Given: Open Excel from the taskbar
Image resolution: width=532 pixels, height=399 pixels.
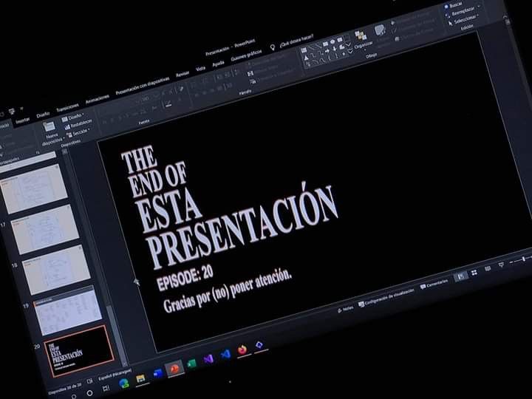Looking at the screenshot, I should pyautogui.click(x=191, y=364).
